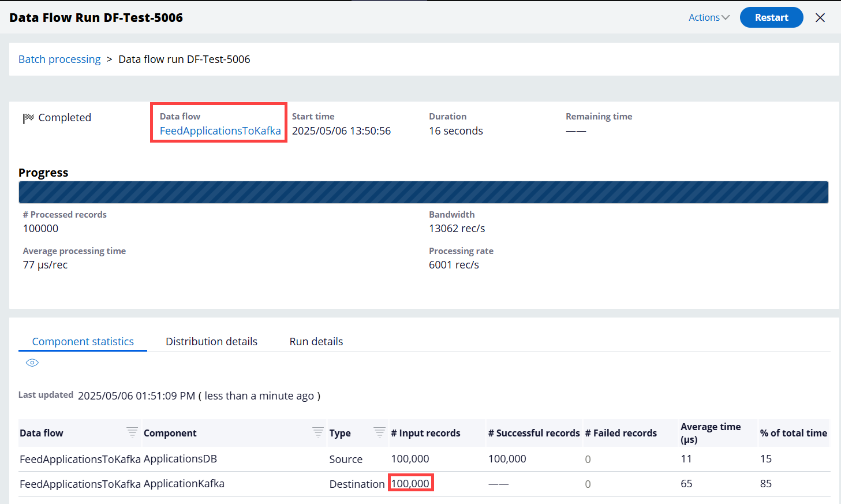
Task: Click the Data flow column header label
Action: 42,433
